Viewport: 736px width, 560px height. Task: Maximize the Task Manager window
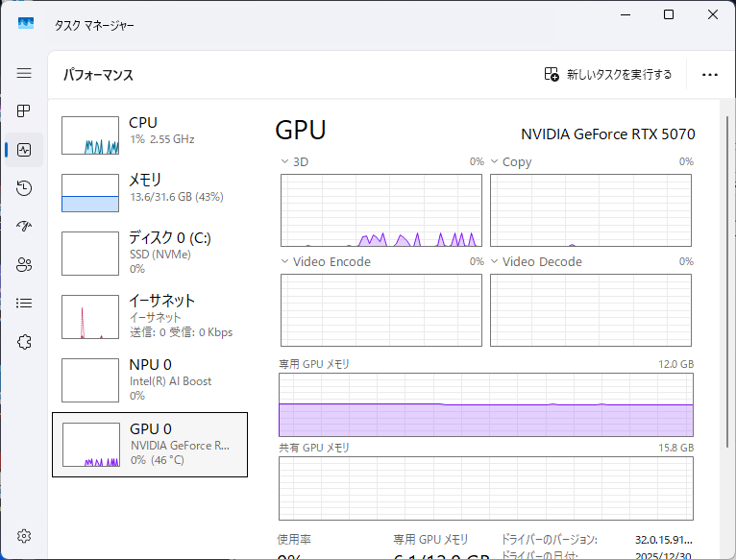[x=669, y=14]
